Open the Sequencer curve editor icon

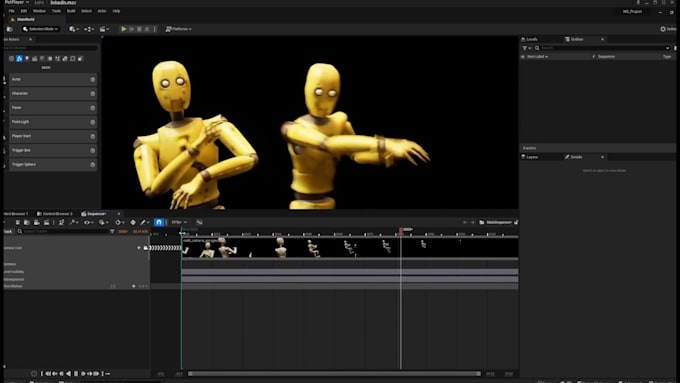point(199,223)
